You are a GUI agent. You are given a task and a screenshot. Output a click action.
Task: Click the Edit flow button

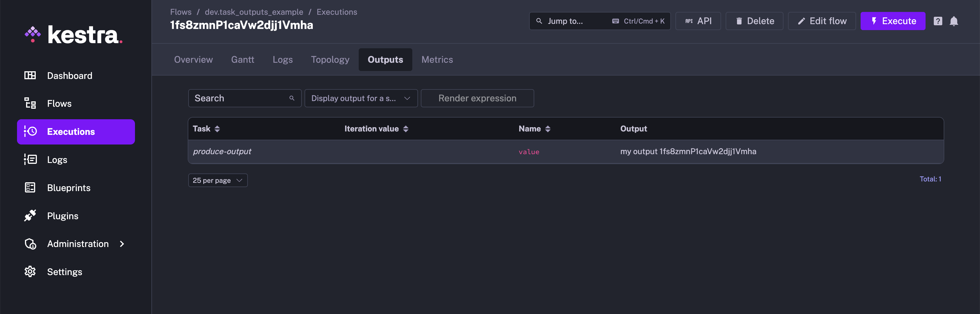coord(822,21)
